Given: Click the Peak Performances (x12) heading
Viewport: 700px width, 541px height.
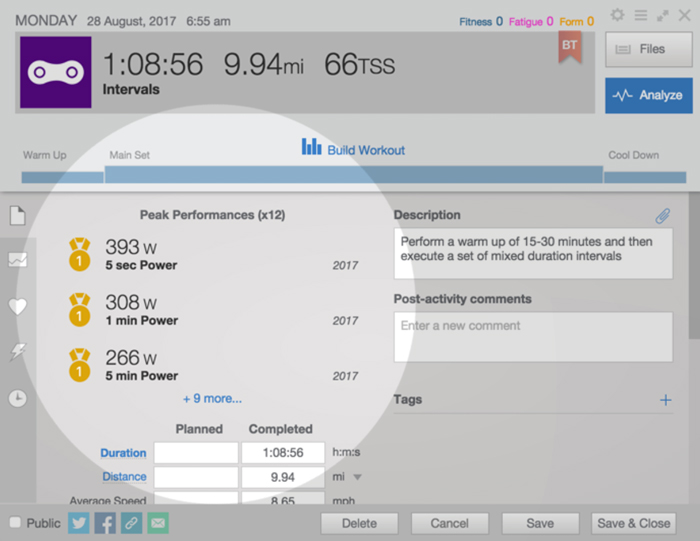Looking at the screenshot, I should (212, 215).
